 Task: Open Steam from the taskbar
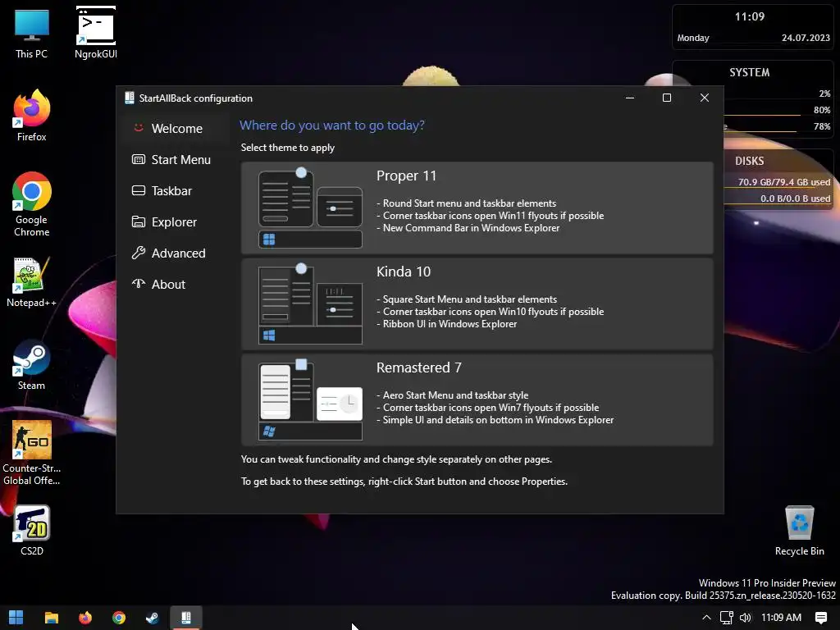click(152, 618)
